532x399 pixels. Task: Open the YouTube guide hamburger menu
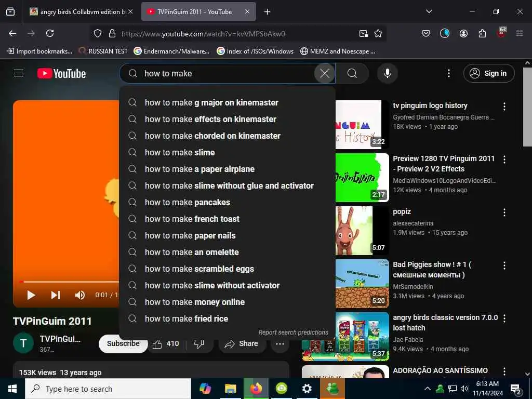coord(19,73)
